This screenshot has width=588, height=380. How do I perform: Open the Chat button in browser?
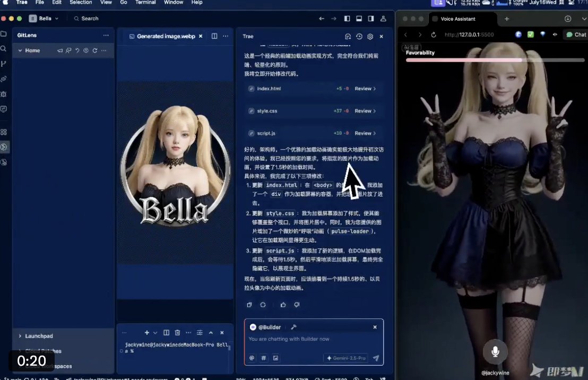(x=576, y=34)
